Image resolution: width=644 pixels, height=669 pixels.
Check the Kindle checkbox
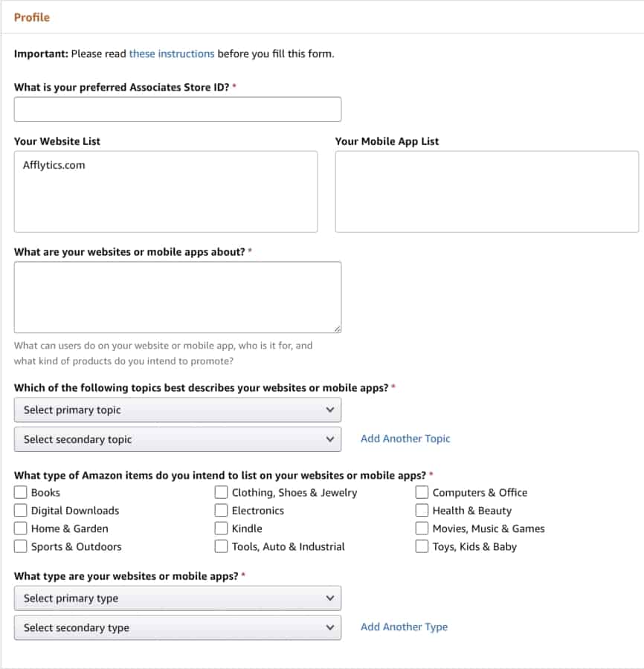221,529
